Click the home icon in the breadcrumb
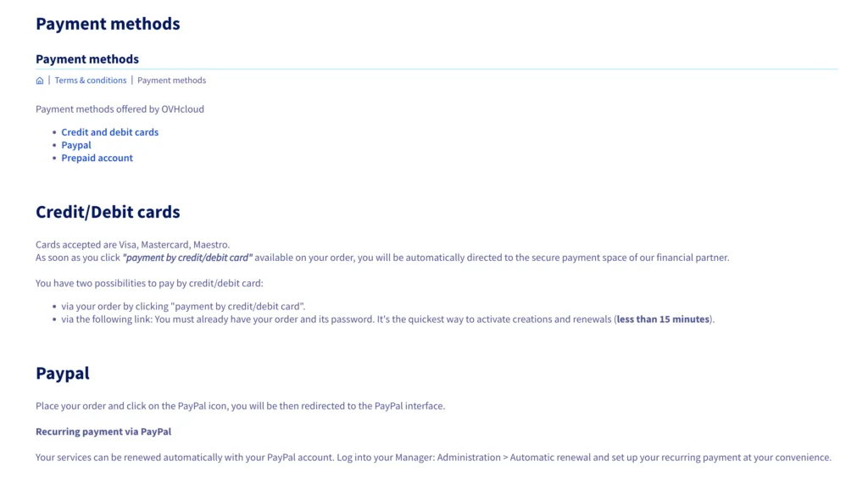This screenshot has height=478, width=868. coord(39,81)
